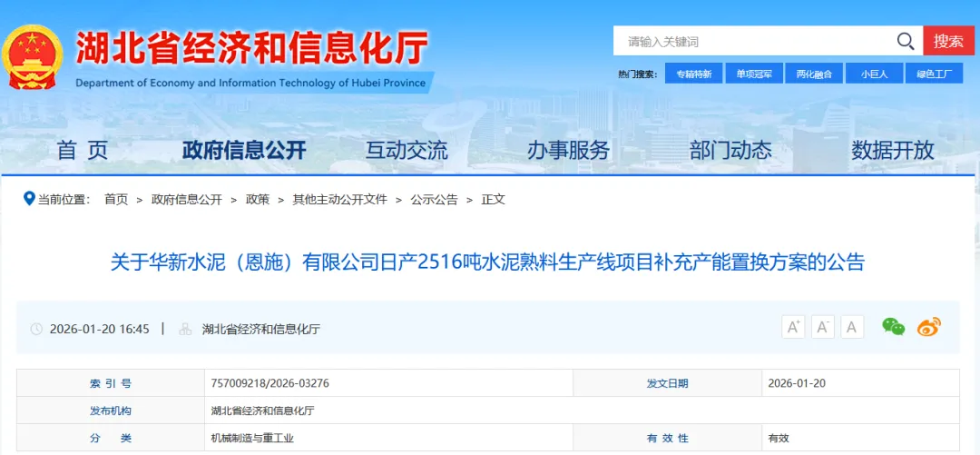Open the 部门动态 navigation menu
This screenshot has height=455, width=980.
[x=730, y=150]
